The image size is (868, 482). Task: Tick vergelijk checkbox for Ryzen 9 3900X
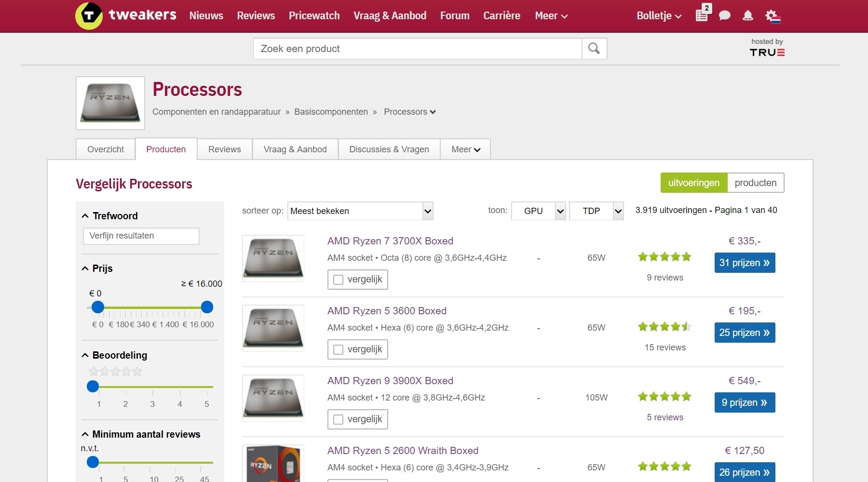339,419
